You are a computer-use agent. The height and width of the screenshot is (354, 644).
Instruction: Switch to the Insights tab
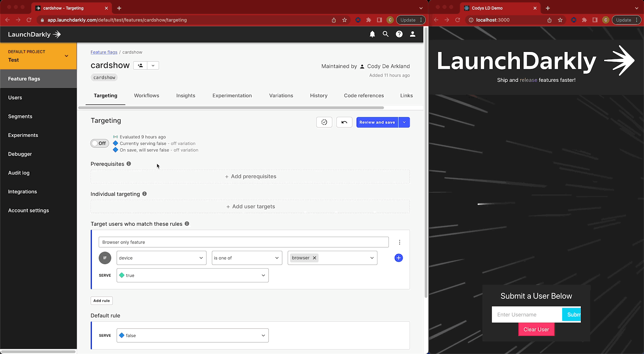point(186,95)
